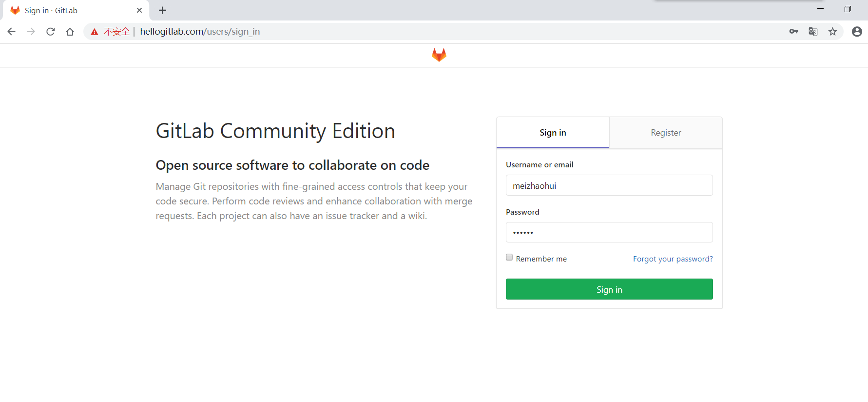Restore down the browser window
The width and height of the screenshot is (868, 402).
click(848, 9)
